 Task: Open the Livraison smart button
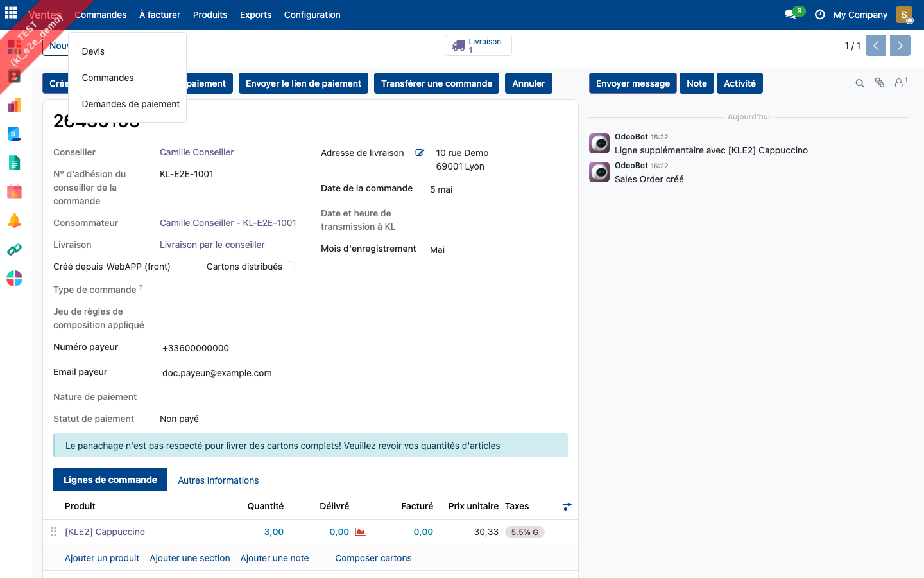478,46
